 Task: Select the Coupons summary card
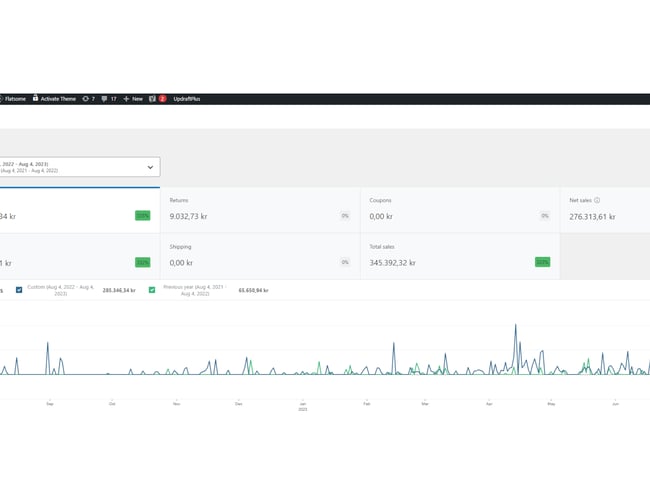pyautogui.click(x=460, y=210)
